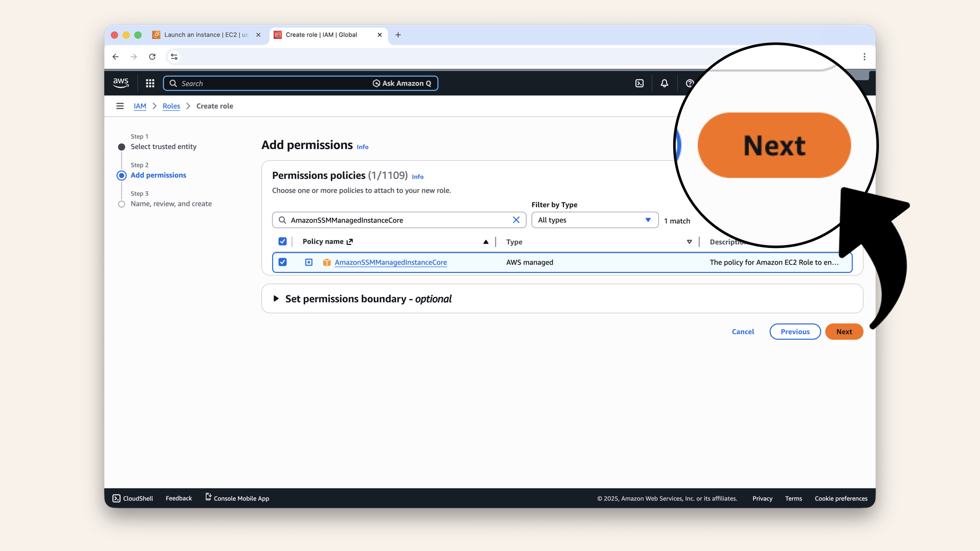The height and width of the screenshot is (551, 980).
Task: Click the orange Next button
Action: [x=844, y=332]
